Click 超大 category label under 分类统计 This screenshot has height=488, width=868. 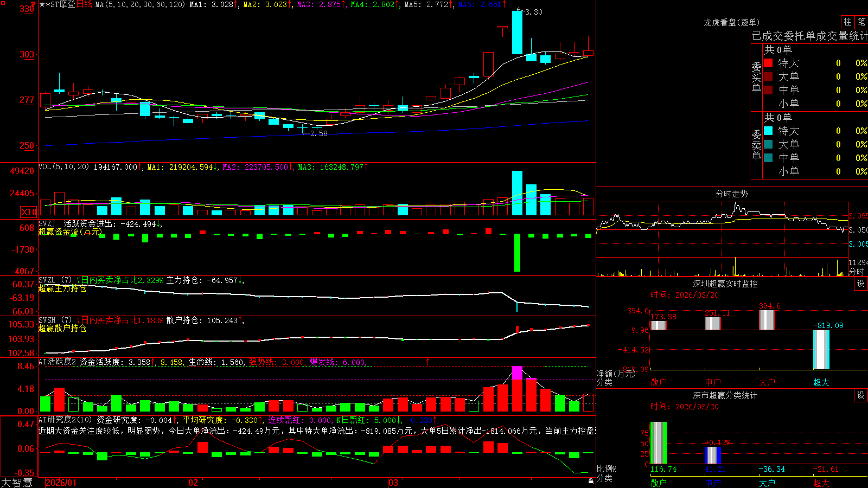point(821,483)
